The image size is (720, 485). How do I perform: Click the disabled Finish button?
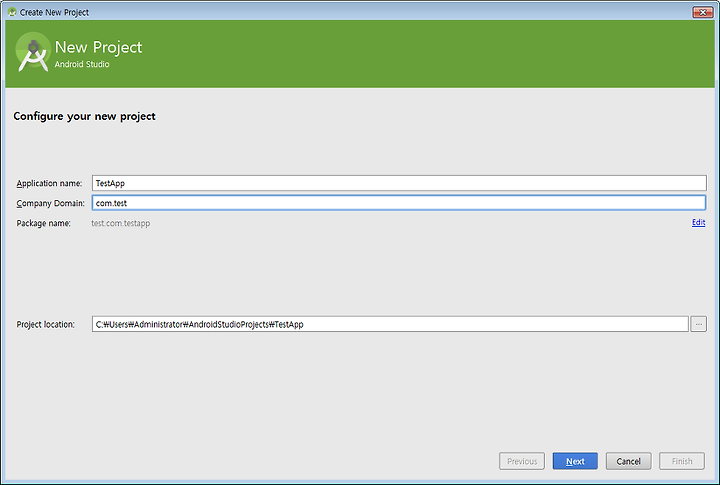pyautogui.click(x=682, y=461)
